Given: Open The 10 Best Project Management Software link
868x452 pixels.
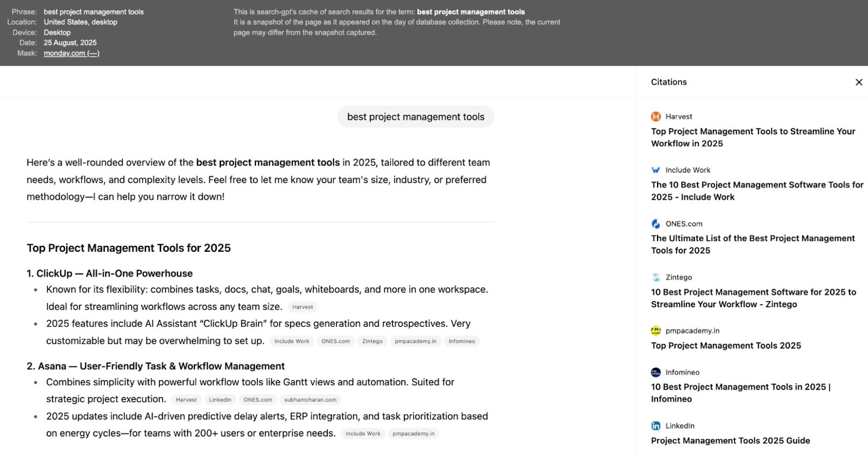Looking at the screenshot, I should [x=757, y=191].
